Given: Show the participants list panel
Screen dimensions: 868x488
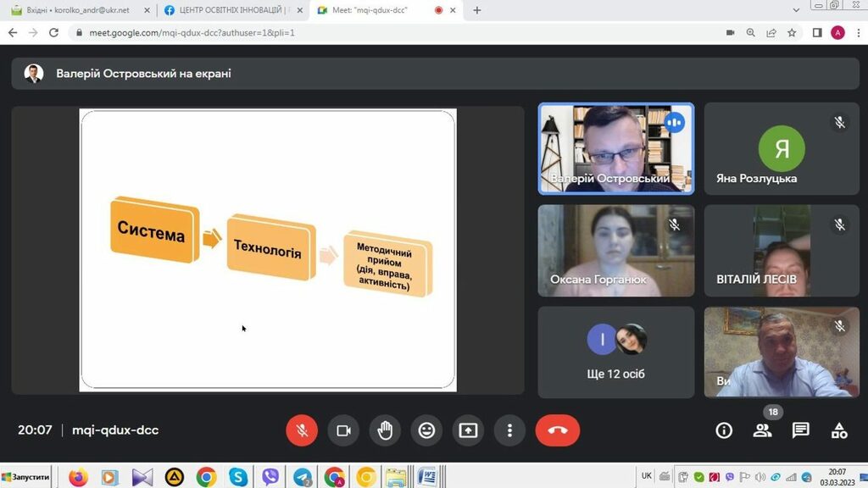Looking at the screenshot, I should 762,430.
